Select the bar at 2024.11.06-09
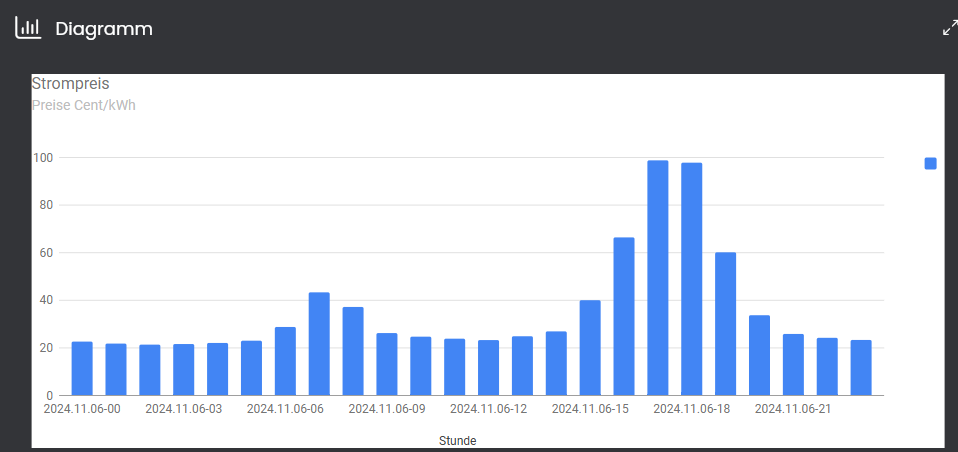The image size is (958, 452). click(x=387, y=364)
